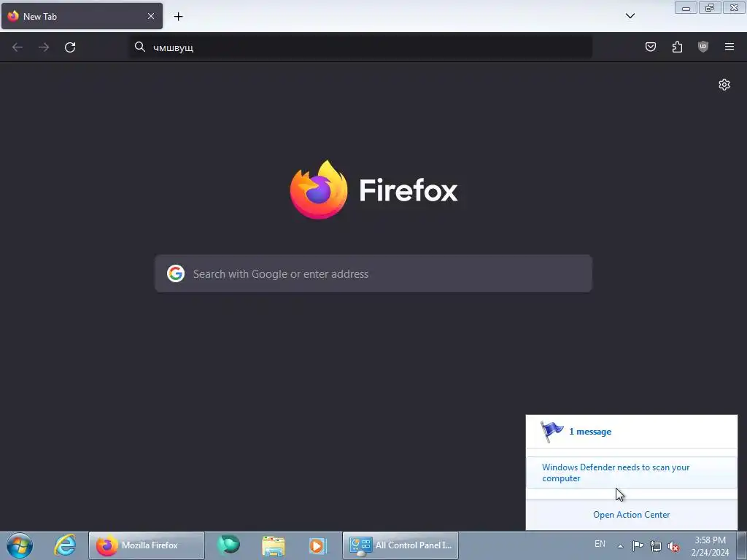Open the Extensions puzzle icon
Viewport: 747px width, 560px height.
(x=677, y=47)
